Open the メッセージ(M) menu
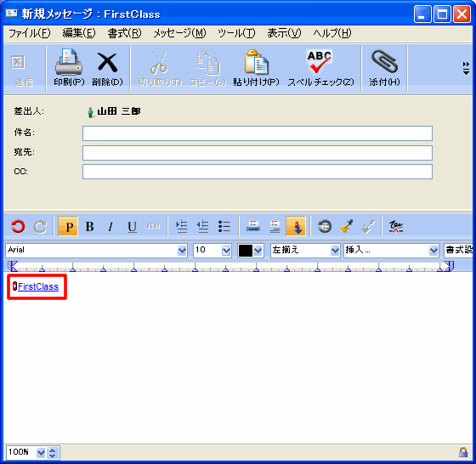 coord(179,33)
